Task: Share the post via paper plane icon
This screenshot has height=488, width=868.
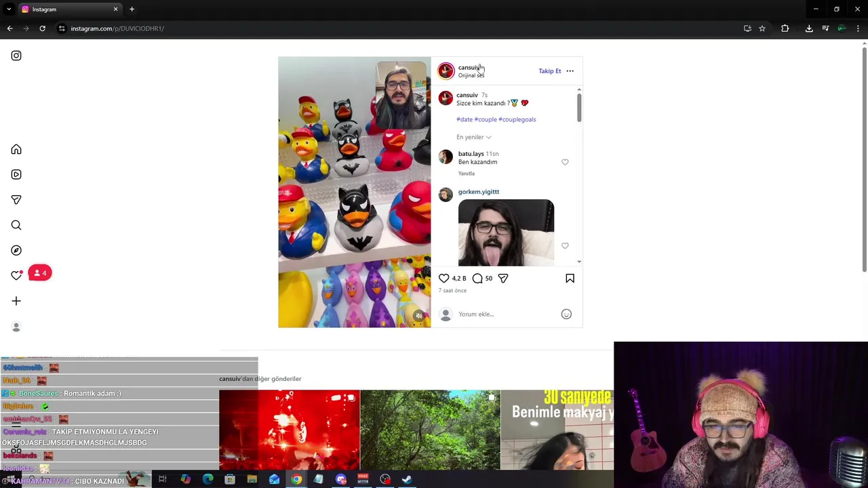Action: pyautogui.click(x=503, y=278)
